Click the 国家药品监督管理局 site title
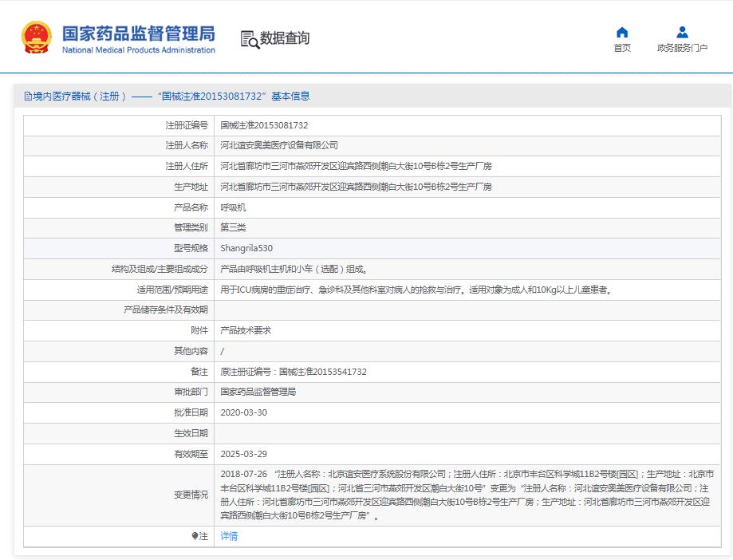The image size is (733, 560). [x=139, y=34]
